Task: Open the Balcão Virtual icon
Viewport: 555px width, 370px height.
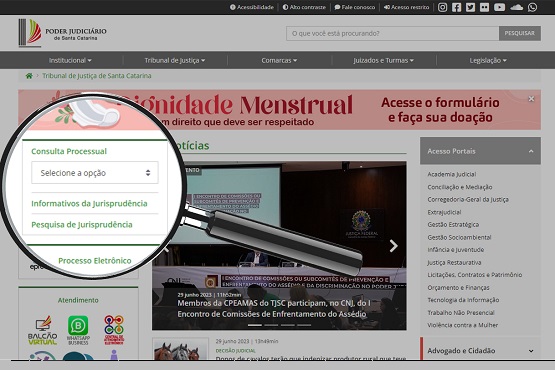Action: [42, 330]
